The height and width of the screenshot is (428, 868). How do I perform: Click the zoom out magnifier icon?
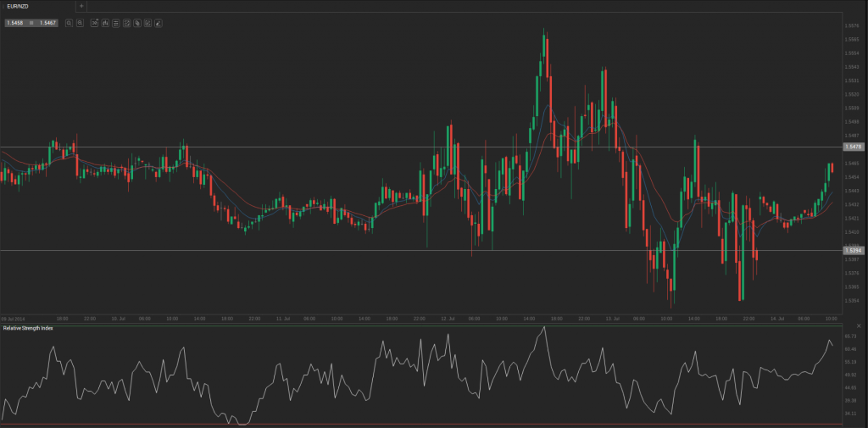pyautogui.click(x=81, y=23)
